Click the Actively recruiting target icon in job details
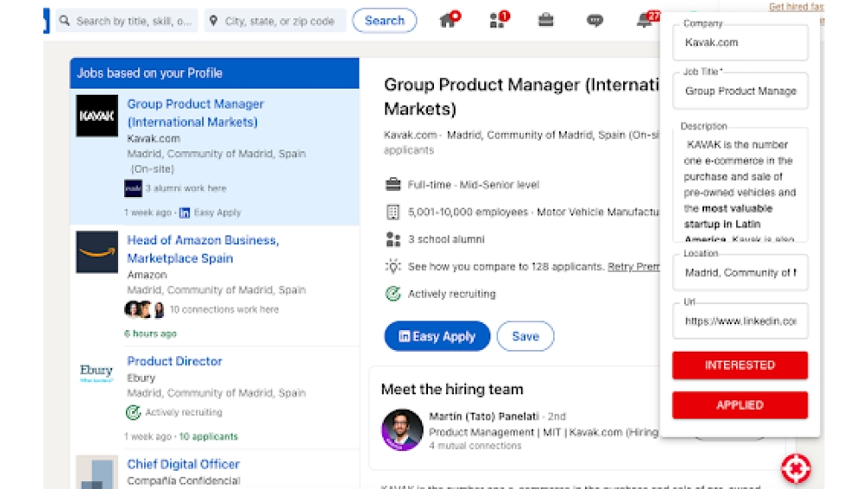Image resolution: width=868 pixels, height=489 pixels. pyautogui.click(x=393, y=294)
